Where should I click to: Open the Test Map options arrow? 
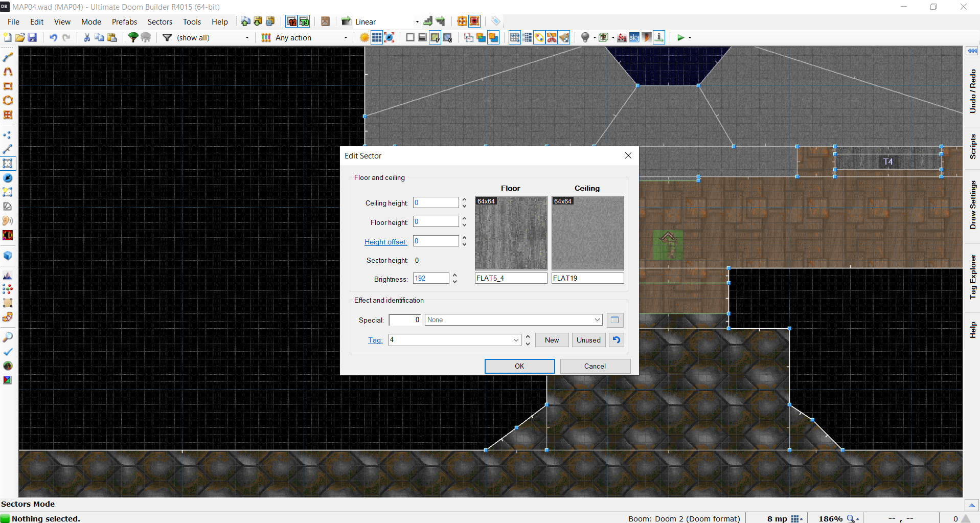pos(690,37)
